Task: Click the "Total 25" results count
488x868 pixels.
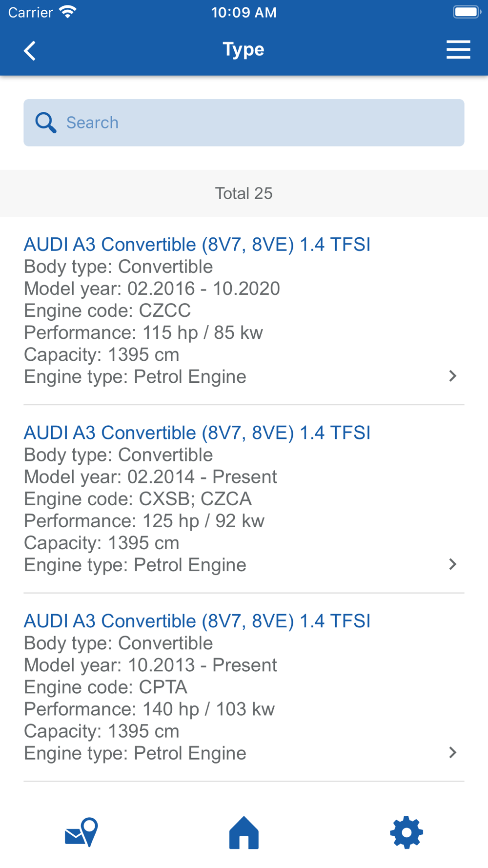Action: click(x=244, y=193)
